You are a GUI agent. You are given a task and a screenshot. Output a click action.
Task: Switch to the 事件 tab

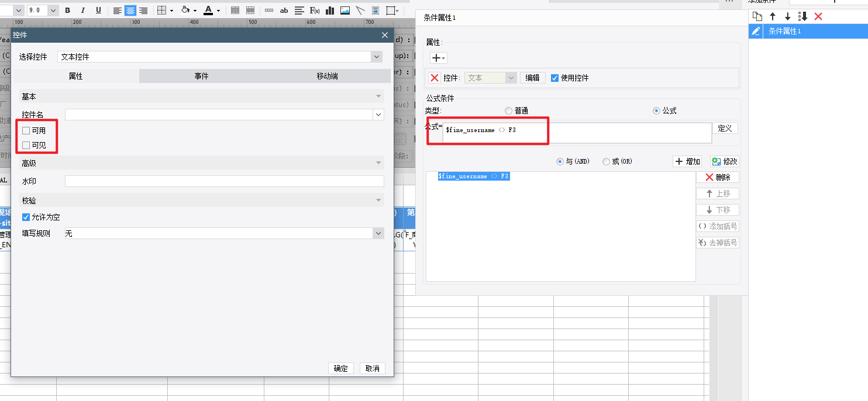tap(202, 76)
